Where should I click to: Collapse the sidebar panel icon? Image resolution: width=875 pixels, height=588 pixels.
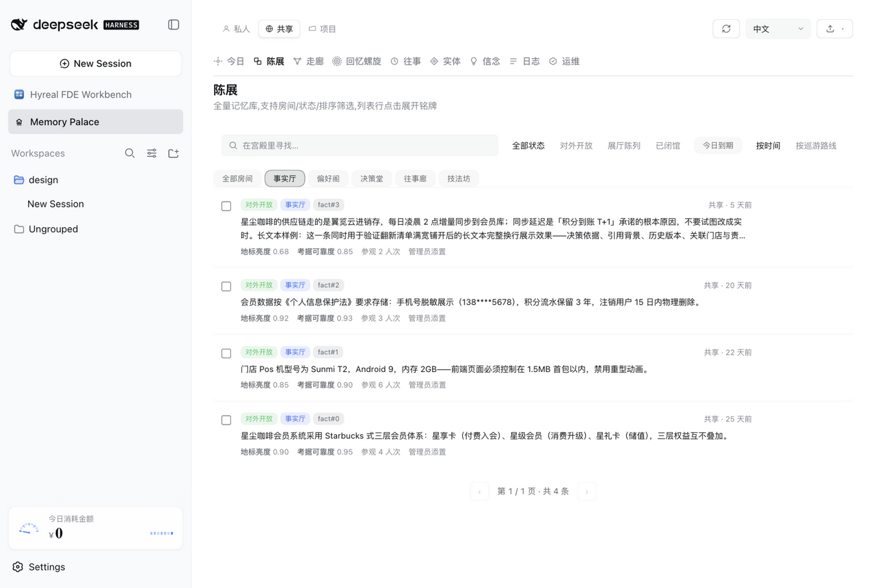174,25
